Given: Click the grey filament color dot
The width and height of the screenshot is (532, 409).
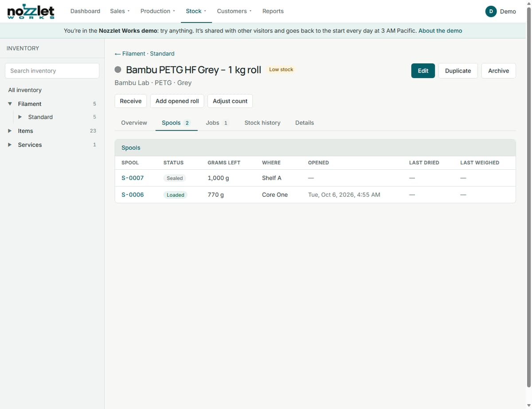Looking at the screenshot, I should tap(118, 70).
